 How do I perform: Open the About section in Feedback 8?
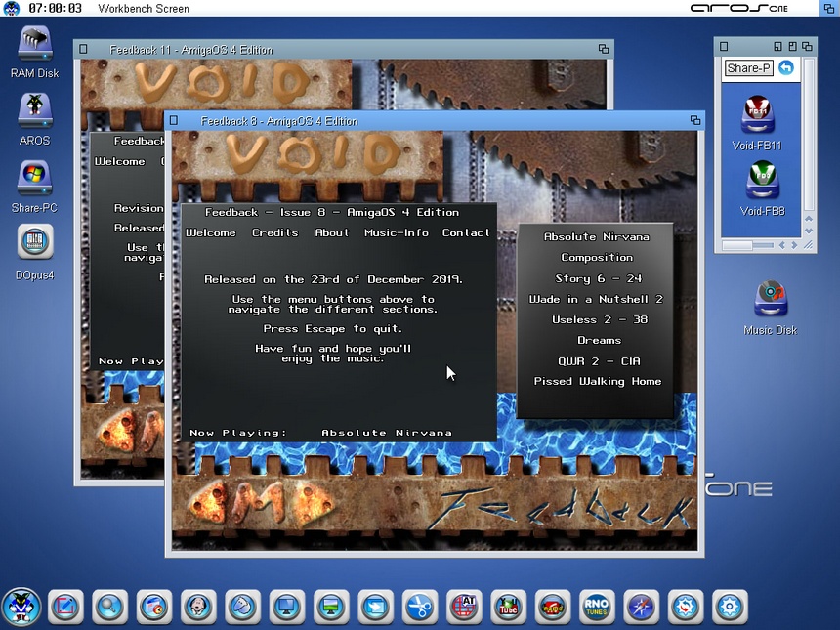pyautogui.click(x=331, y=232)
